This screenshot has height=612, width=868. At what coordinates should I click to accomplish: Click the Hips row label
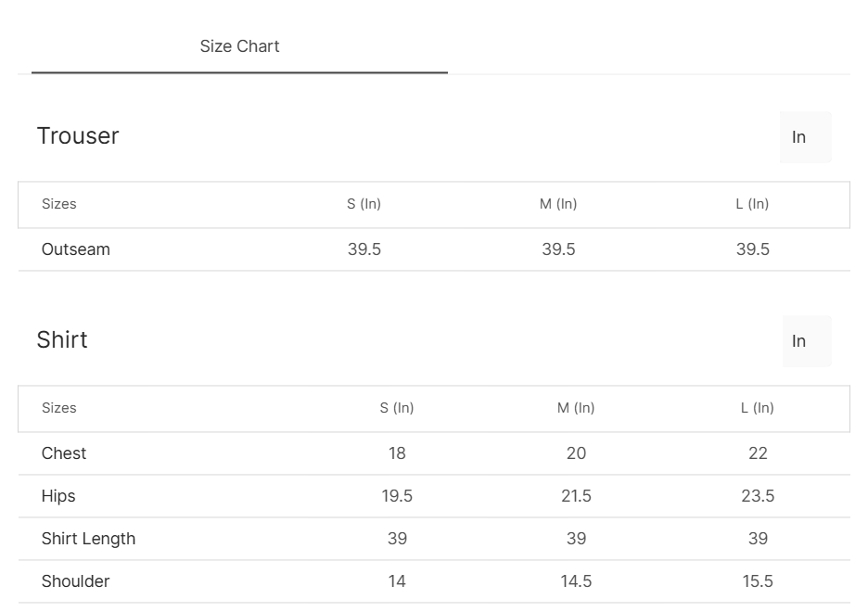coord(58,496)
